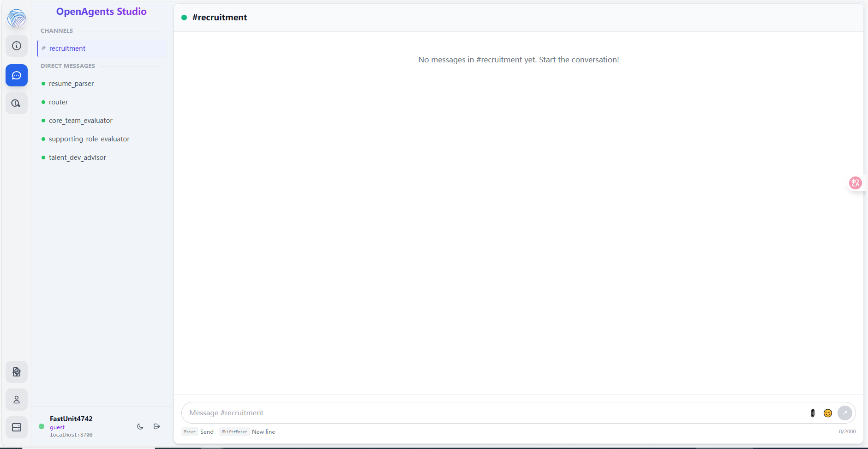Viewport: 868px width, 449px height.
Task: Click the Enter Send keyboard hint
Action: (198, 432)
